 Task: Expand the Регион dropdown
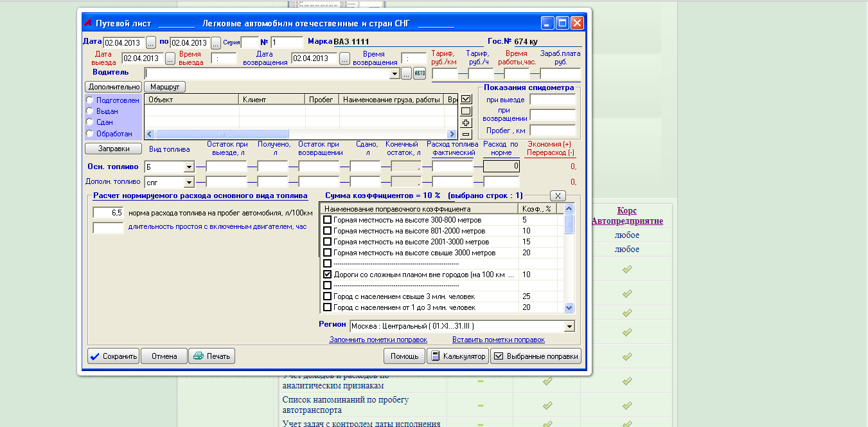[569, 327]
